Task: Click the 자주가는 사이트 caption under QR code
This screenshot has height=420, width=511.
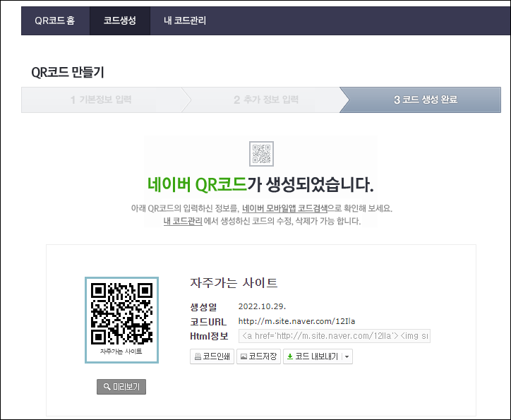Action: 121,352
